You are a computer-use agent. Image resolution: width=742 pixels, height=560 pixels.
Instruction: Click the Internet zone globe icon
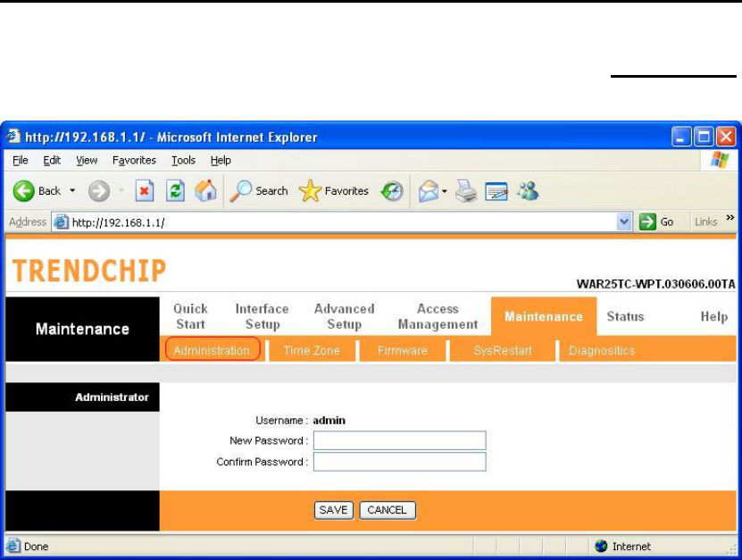(601, 547)
